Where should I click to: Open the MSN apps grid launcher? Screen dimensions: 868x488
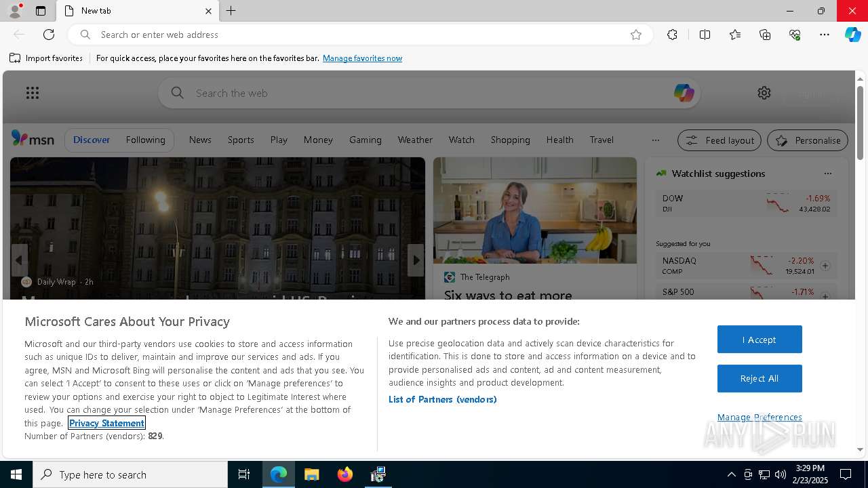tap(33, 93)
